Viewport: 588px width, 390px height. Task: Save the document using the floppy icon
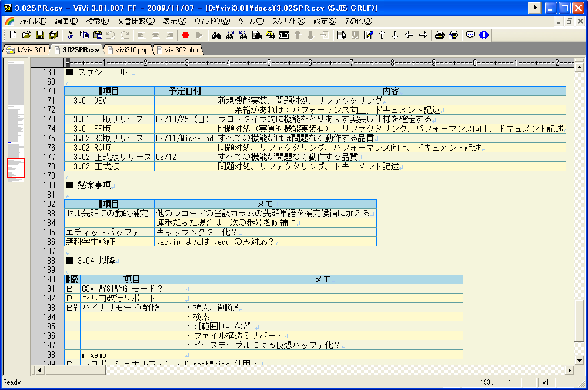[40, 35]
